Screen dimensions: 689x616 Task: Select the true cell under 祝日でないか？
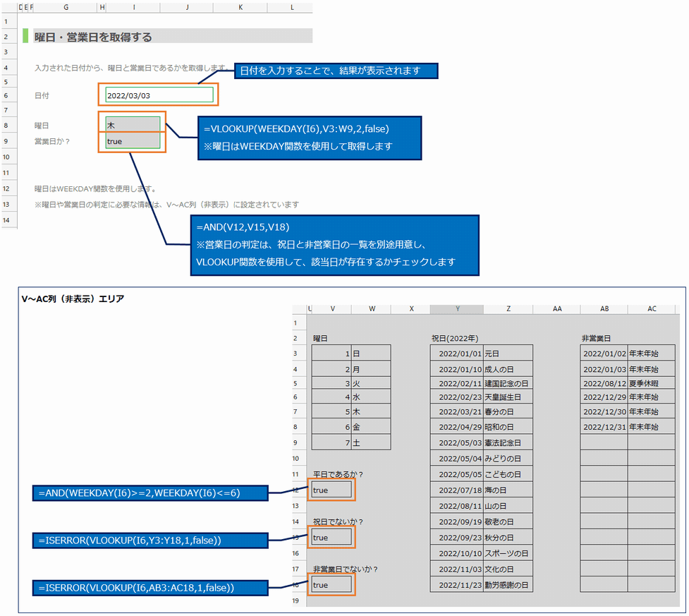[331, 537]
